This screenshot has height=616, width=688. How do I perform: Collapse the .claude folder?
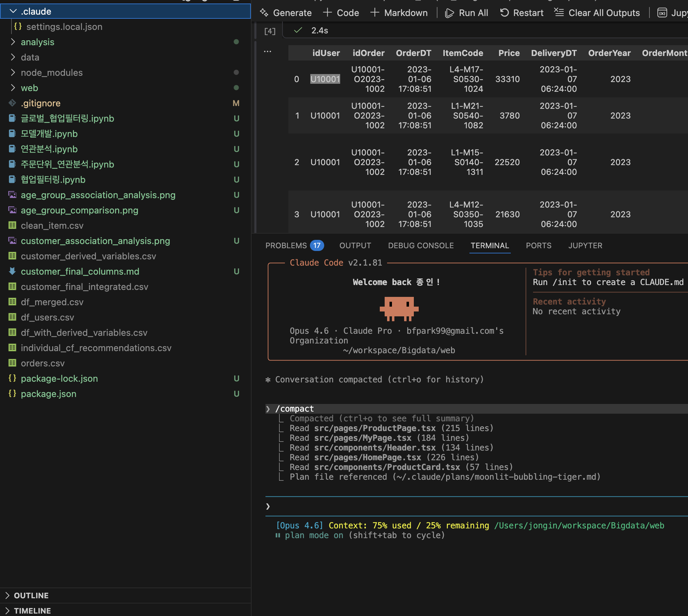(13, 11)
